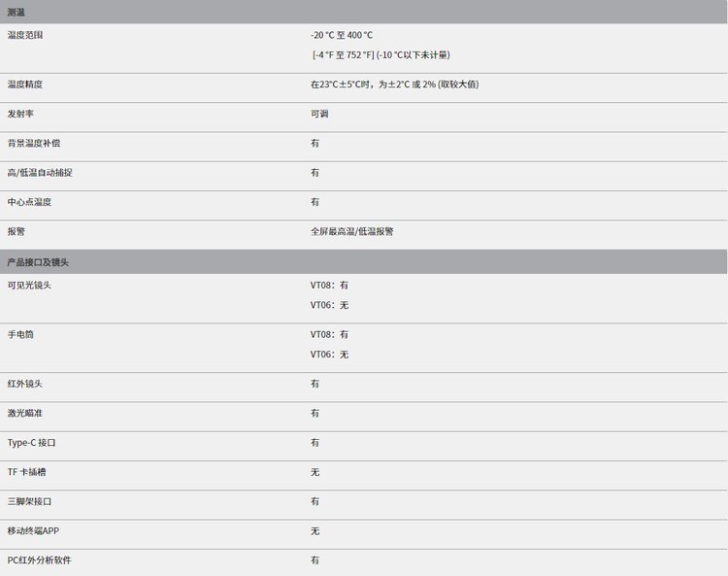Select the 温度范围 row label
This screenshot has height=576, width=728.
click(x=25, y=35)
